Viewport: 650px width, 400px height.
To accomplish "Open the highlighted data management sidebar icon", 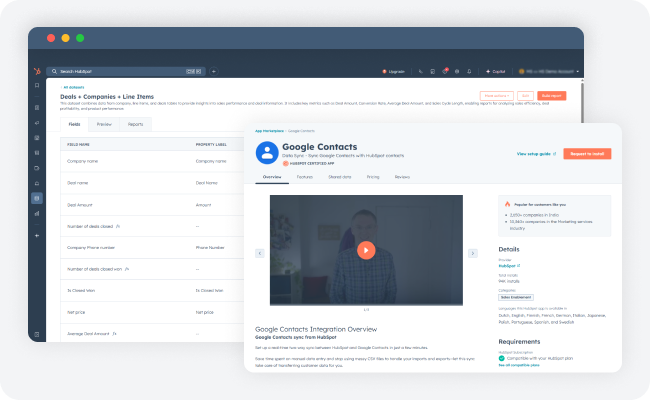I will point(37,198).
